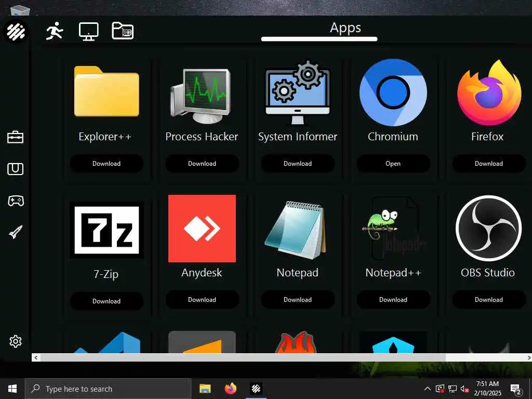This screenshot has height=399, width=532.
Task: Download Notepad
Action: (x=298, y=300)
